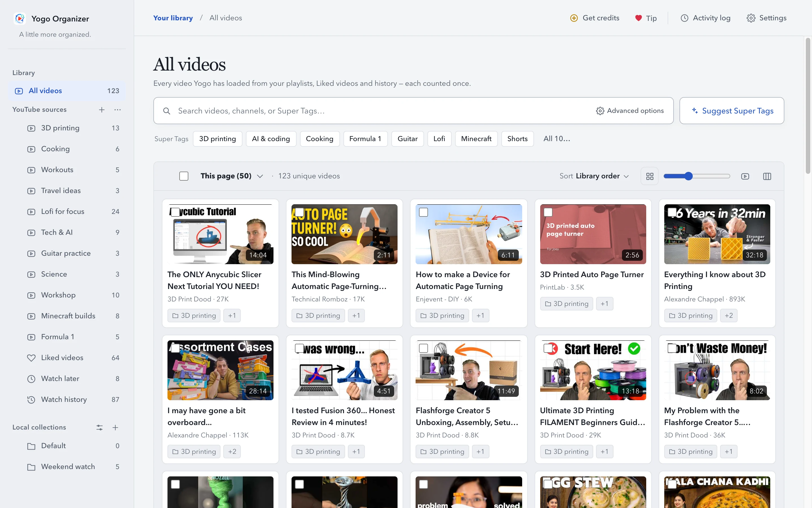Expand +1 collections on My Problem with Flashforge card

(x=729, y=452)
